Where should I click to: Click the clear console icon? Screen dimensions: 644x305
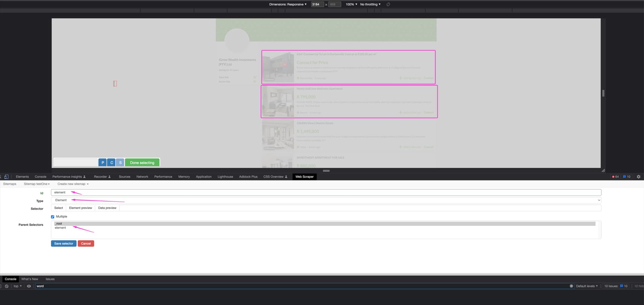click(7, 286)
